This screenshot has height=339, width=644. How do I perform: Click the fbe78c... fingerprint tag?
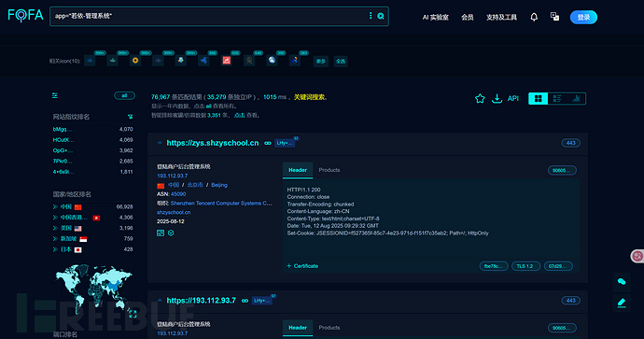tap(494, 266)
